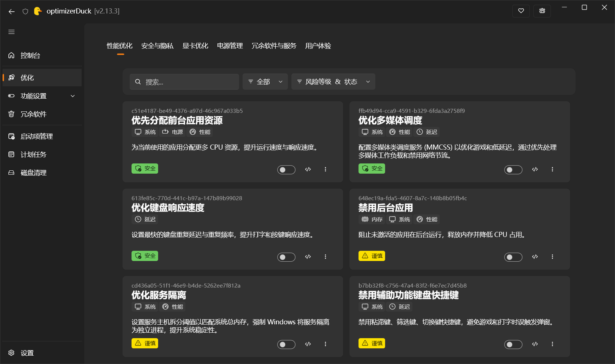
Task: Click the 优化服务隔离 card title
Action: [159, 295]
